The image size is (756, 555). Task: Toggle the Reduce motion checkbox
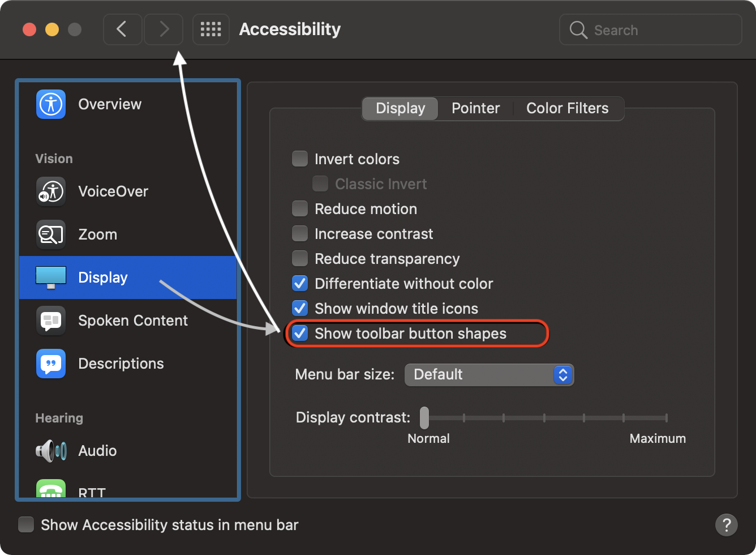pyautogui.click(x=300, y=209)
